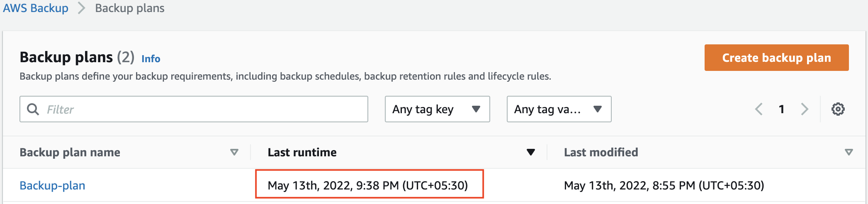Click the Backup plan name column header

(70, 152)
